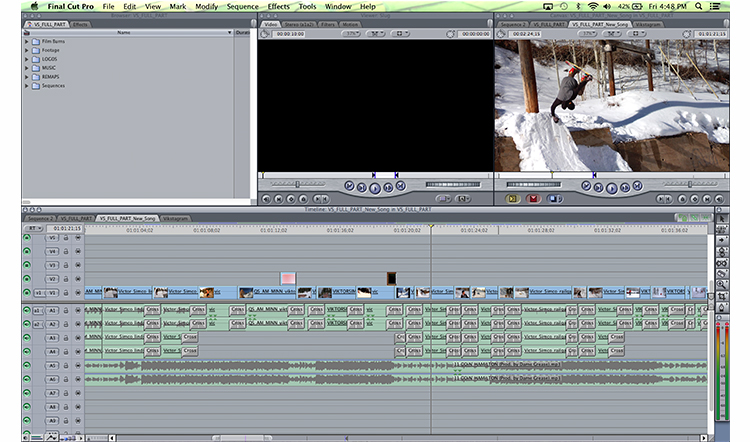
Task: Lock audio track A6
Action: click(66, 379)
